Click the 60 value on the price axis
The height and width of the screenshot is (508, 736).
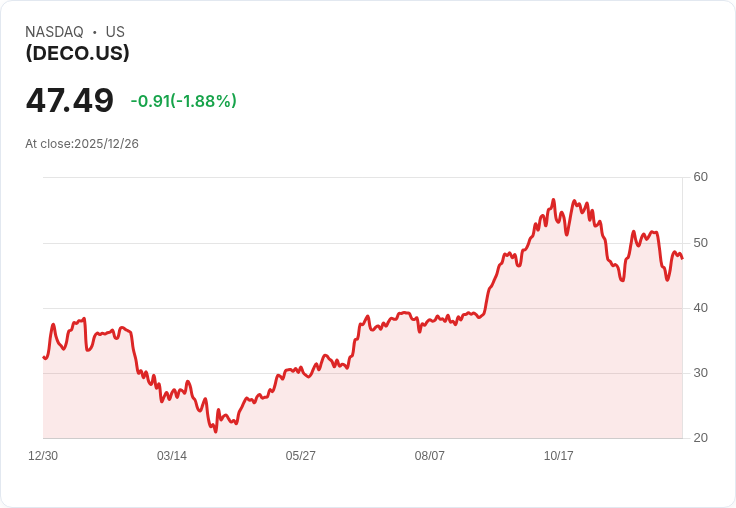point(700,177)
